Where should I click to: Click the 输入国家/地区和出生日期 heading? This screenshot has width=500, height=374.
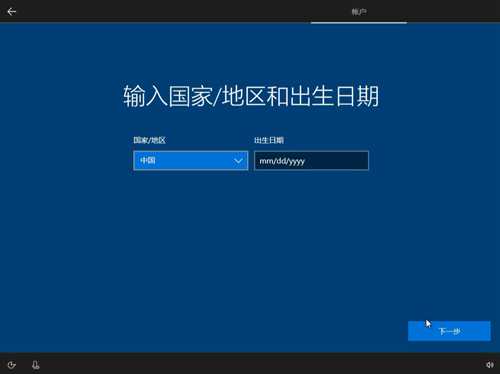[251, 96]
